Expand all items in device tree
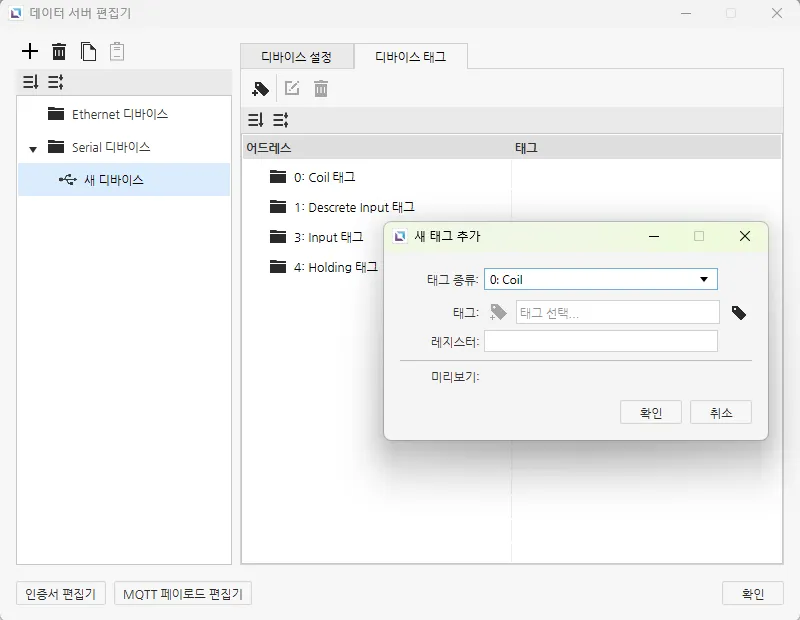The image size is (800, 620). click(x=30, y=83)
